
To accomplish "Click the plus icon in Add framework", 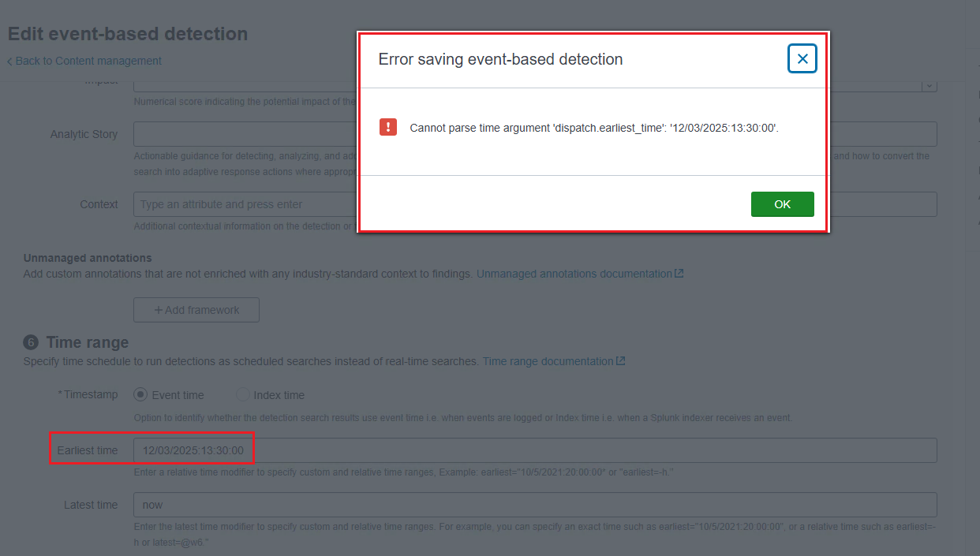I will (158, 310).
